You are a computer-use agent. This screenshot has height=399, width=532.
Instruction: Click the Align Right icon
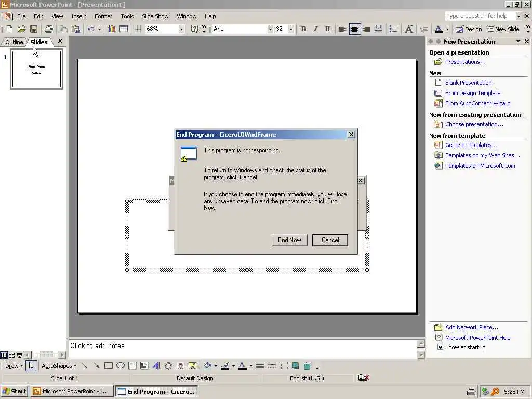366,29
